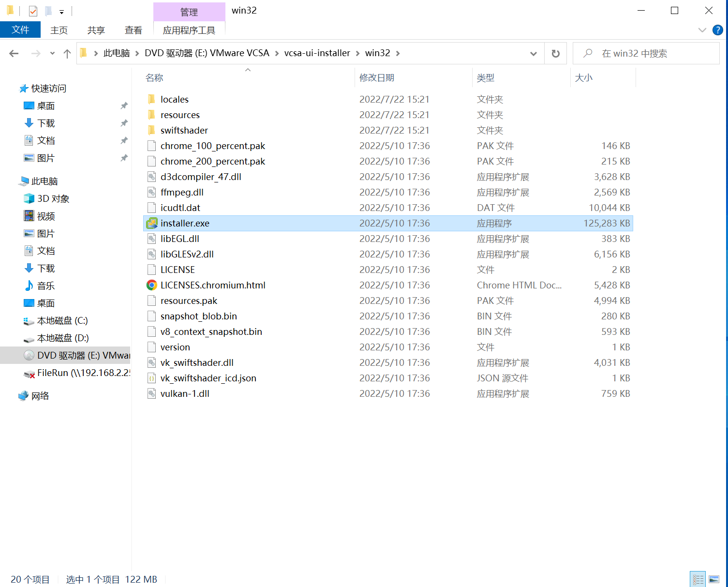Open the 应用程序工具 ribbon tab
This screenshot has height=587, width=728.
point(189,30)
